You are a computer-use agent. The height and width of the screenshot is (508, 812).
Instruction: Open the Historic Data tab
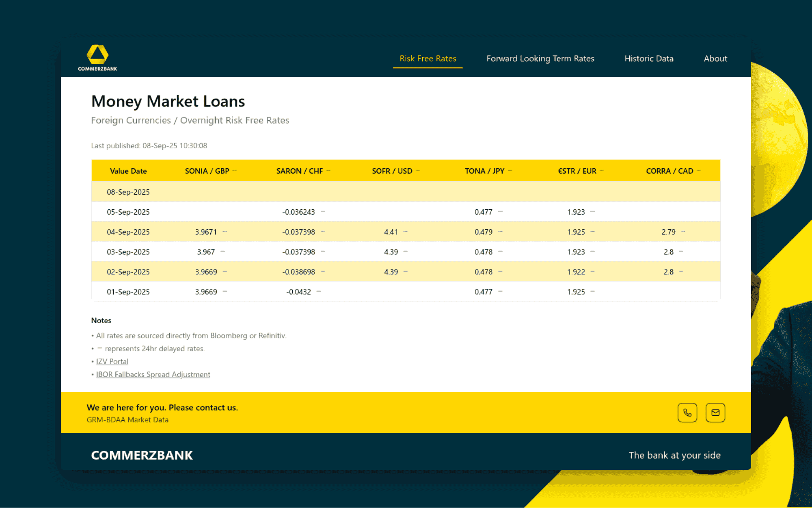(x=649, y=59)
